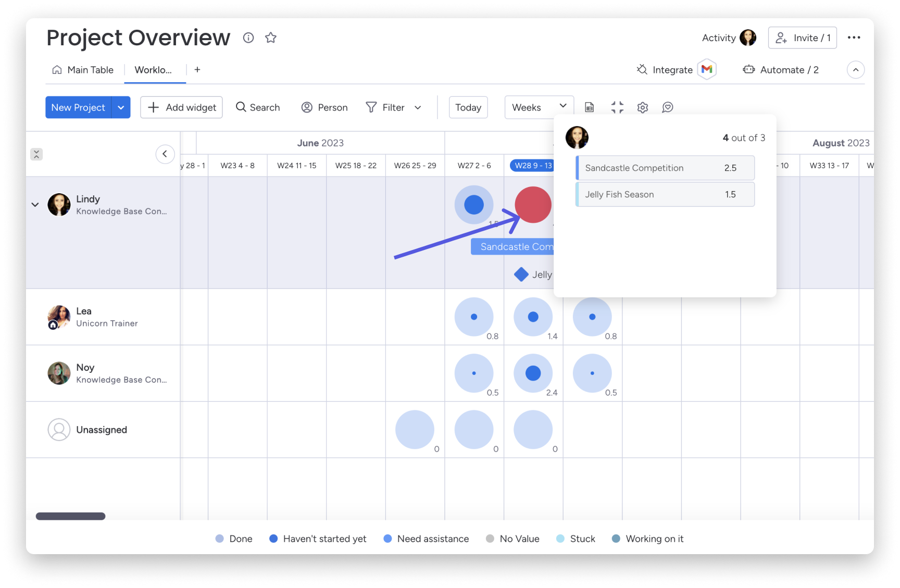Open the Weeks time range dropdown
The width and height of the screenshot is (900, 588).
[x=539, y=107]
